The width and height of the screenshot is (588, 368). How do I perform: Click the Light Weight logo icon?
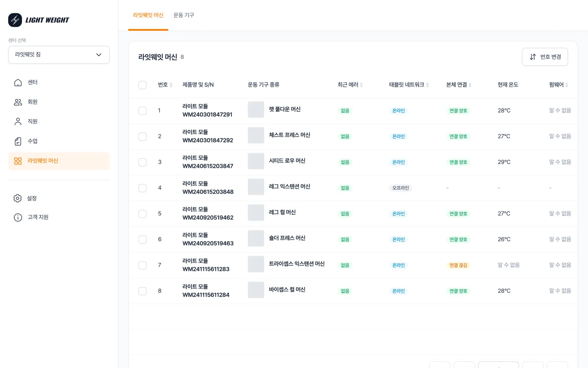[15, 20]
